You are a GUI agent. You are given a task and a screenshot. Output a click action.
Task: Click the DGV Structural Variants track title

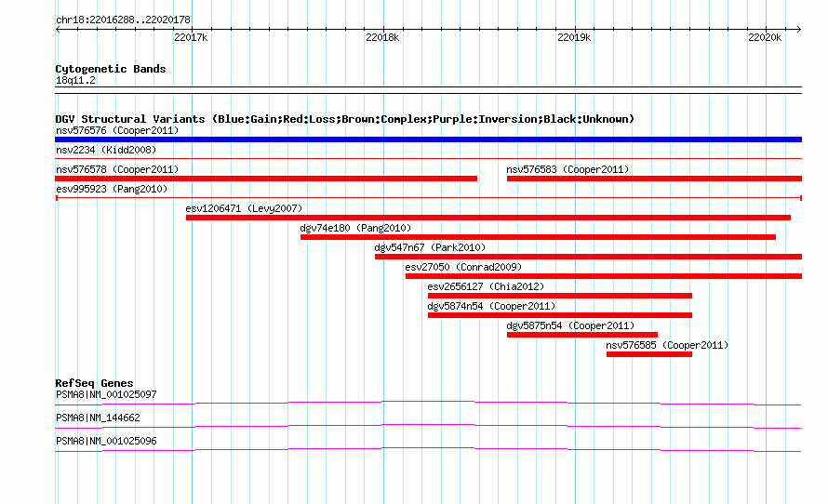click(345, 119)
